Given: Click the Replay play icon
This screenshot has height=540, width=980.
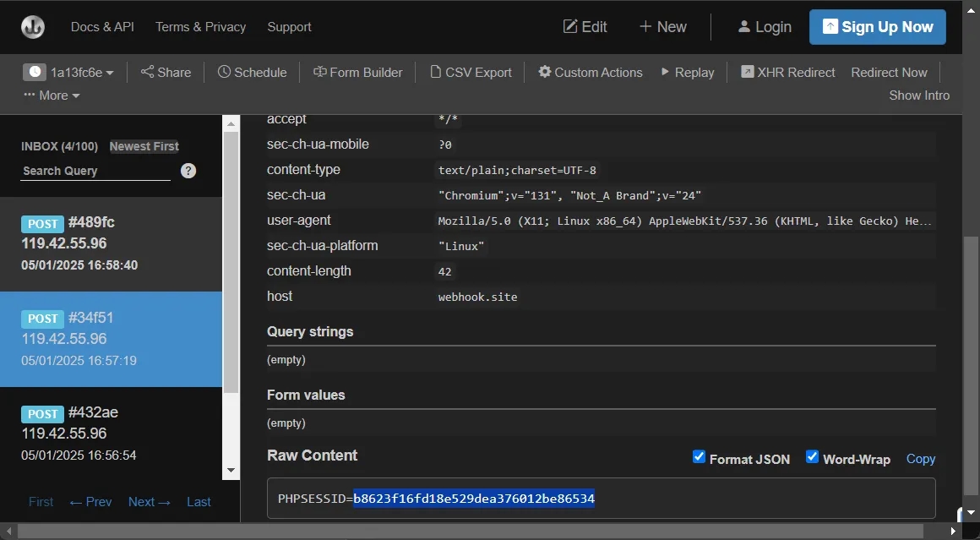Looking at the screenshot, I should point(666,73).
